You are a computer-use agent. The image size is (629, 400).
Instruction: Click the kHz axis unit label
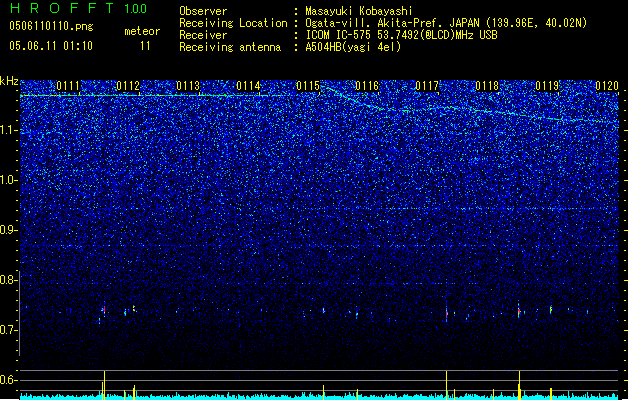[x=9, y=81]
